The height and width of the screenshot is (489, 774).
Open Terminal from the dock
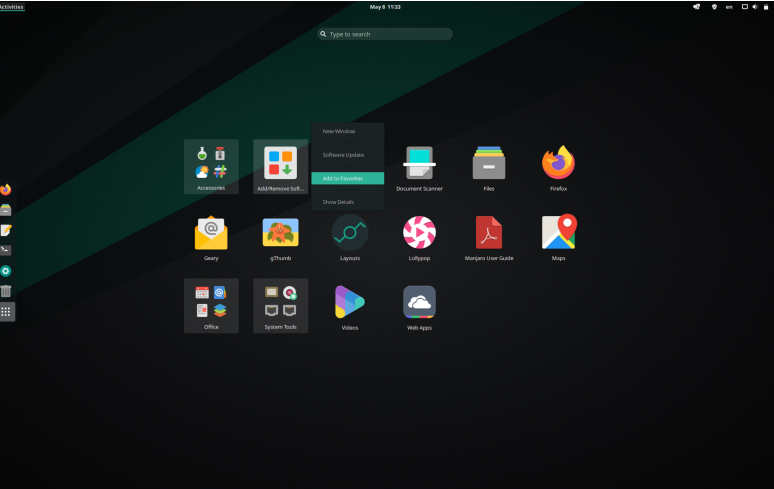pos(6,250)
